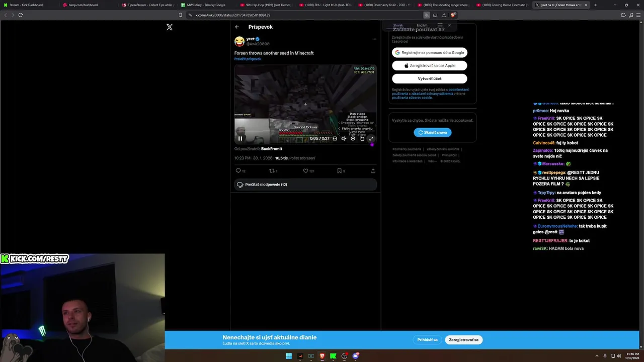Click the Vytvoriť účet button
The height and width of the screenshot is (362, 644).
pos(430,78)
